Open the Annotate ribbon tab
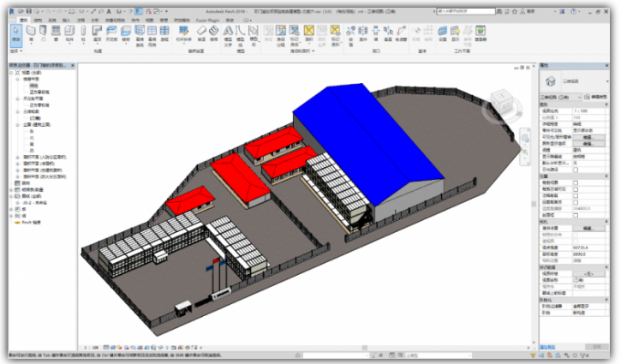 click(x=81, y=20)
